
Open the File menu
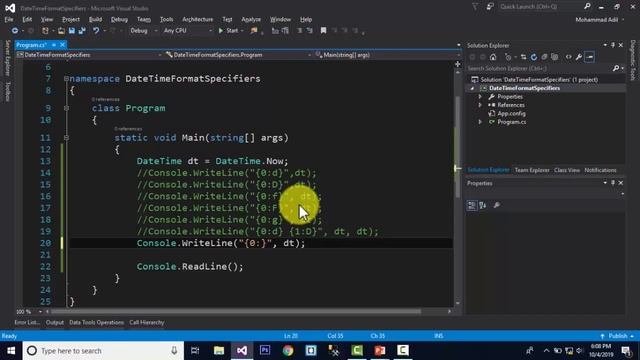pyautogui.click(x=9, y=19)
